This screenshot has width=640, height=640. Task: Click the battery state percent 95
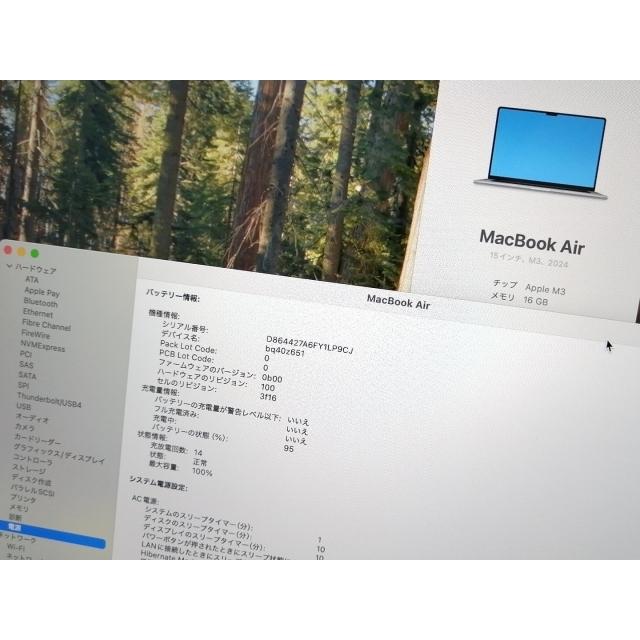click(x=289, y=448)
